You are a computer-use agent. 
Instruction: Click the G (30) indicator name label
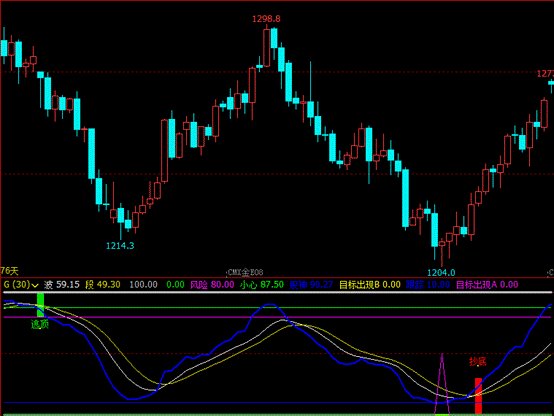tap(17, 285)
